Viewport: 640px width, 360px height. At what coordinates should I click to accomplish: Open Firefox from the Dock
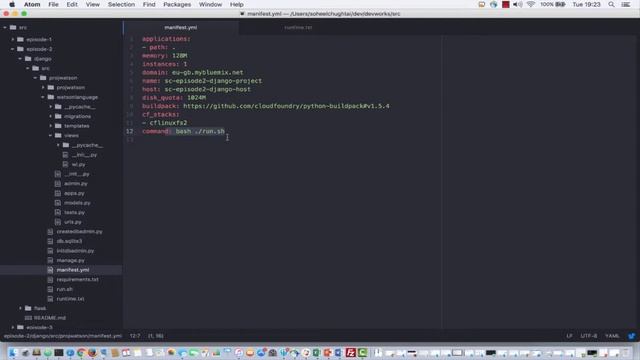(x=92, y=353)
